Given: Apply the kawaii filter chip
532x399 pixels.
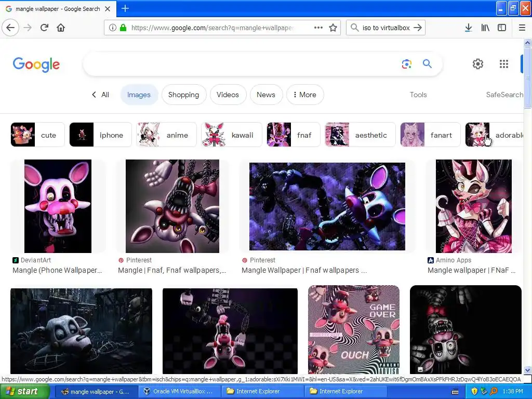Looking at the screenshot, I should [x=231, y=135].
